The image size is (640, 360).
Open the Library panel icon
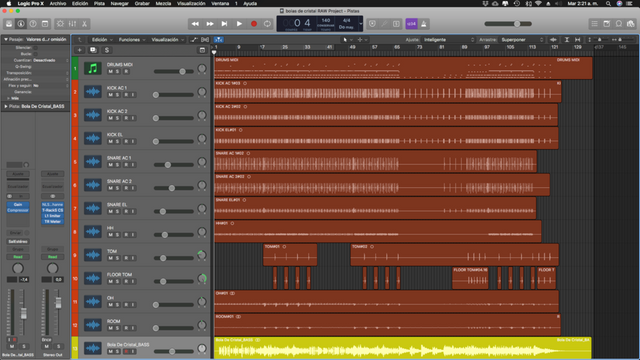point(9,24)
